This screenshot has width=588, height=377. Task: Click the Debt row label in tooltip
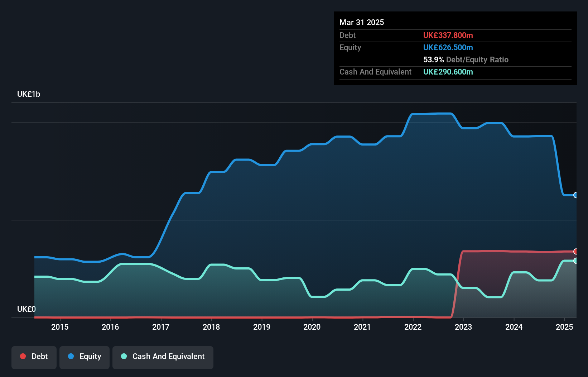click(x=347, y=35)
